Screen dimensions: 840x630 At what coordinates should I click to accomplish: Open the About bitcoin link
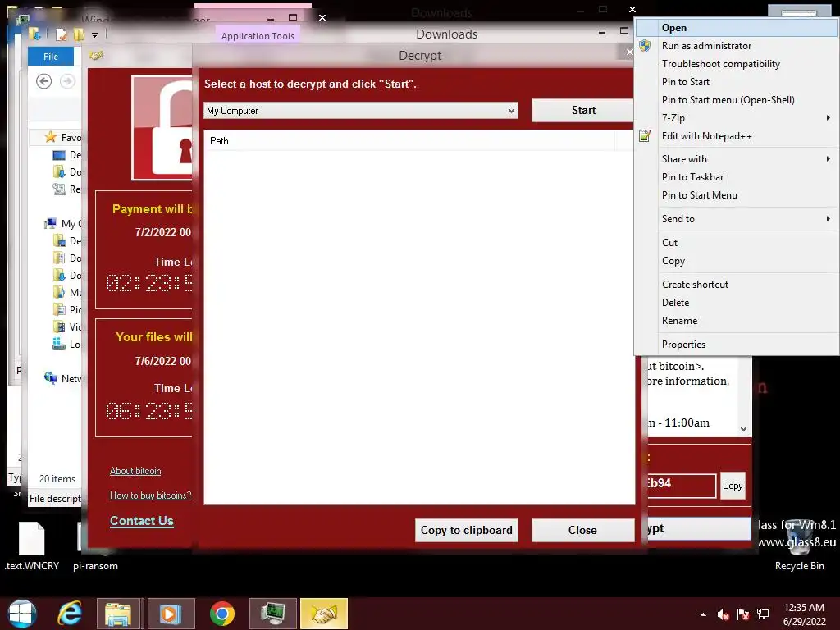coord(135,471)
